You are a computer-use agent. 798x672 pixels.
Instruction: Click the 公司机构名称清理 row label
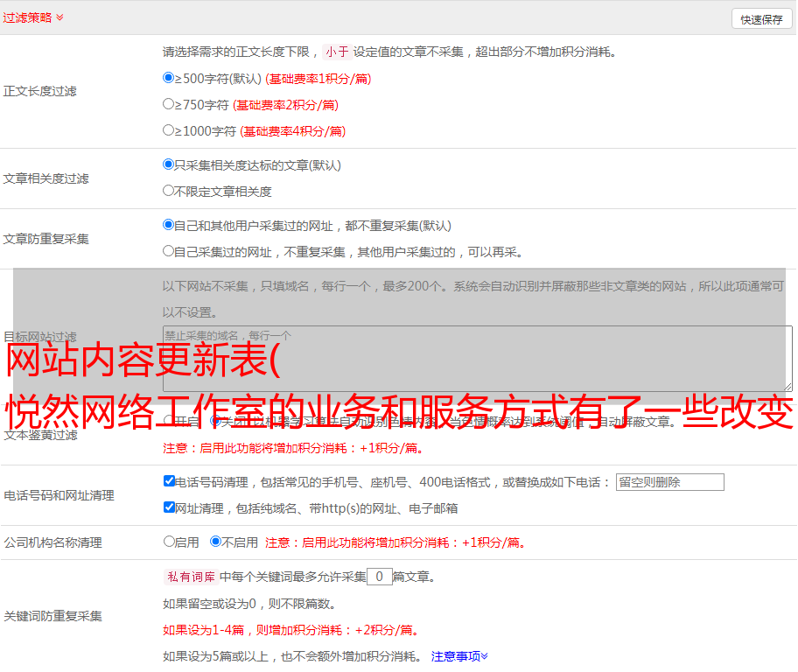52,542
